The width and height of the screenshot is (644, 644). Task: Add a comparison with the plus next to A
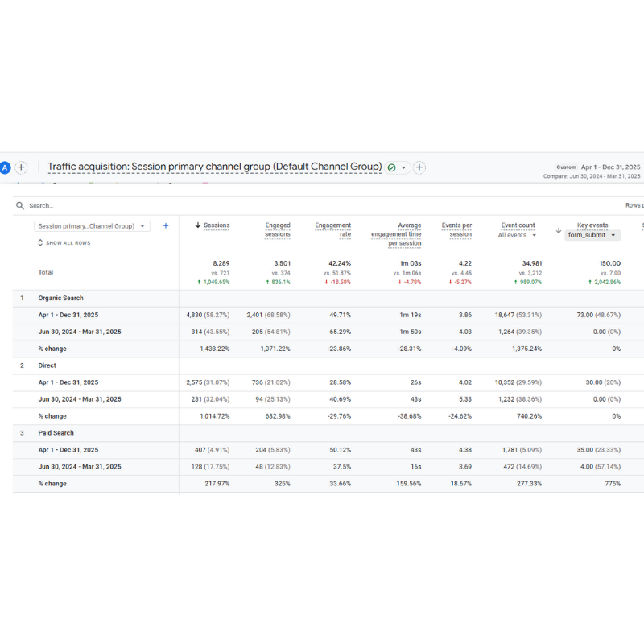22,167
